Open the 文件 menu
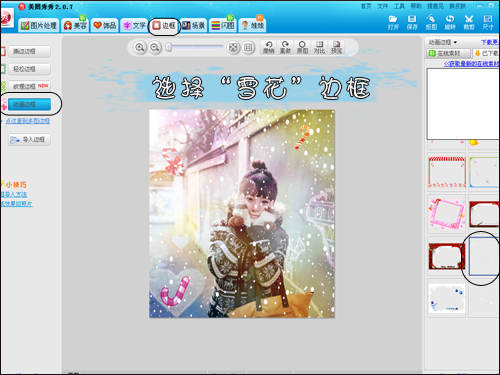The image size is (500, 375). point(383,6)
